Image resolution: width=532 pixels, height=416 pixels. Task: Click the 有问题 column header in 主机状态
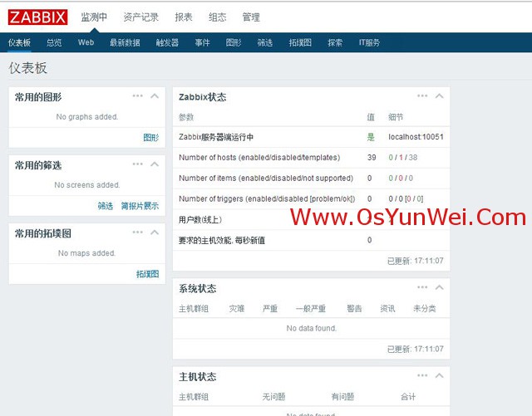pos(342,397)
